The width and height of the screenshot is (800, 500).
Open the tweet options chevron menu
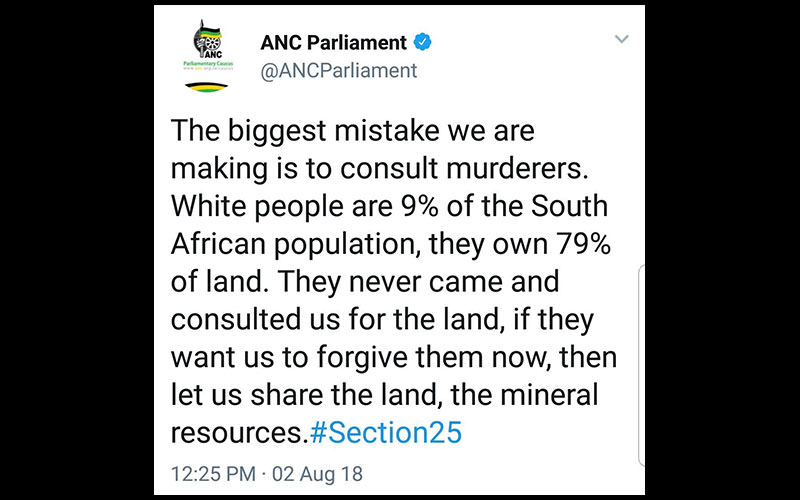coord(622,40)
